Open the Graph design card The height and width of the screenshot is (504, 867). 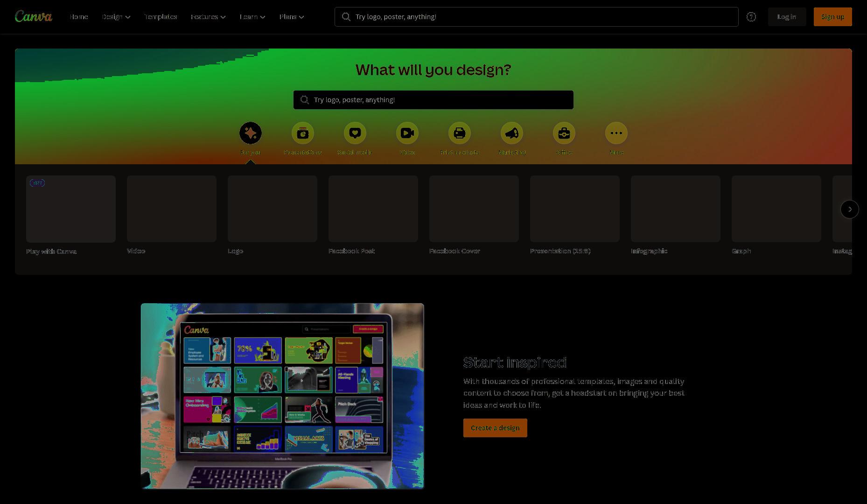tap(776, 209)
